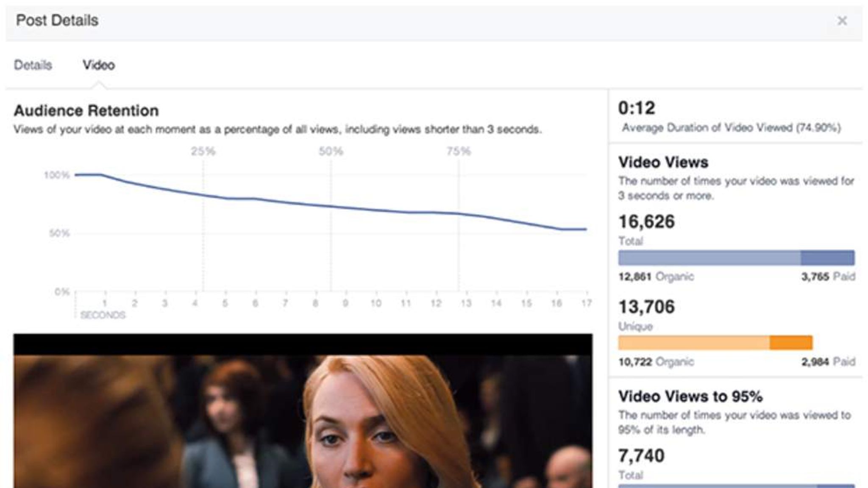
Task: Click the paid segment of total views bar
Action: [827, 258]
